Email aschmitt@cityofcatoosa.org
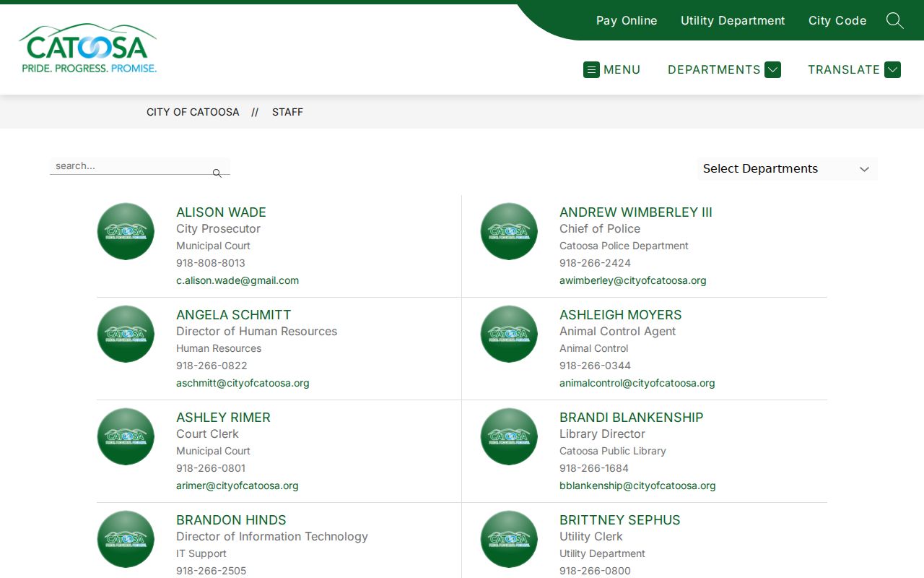The height and width of the screenshot is (578, 924). pos(243,383)
